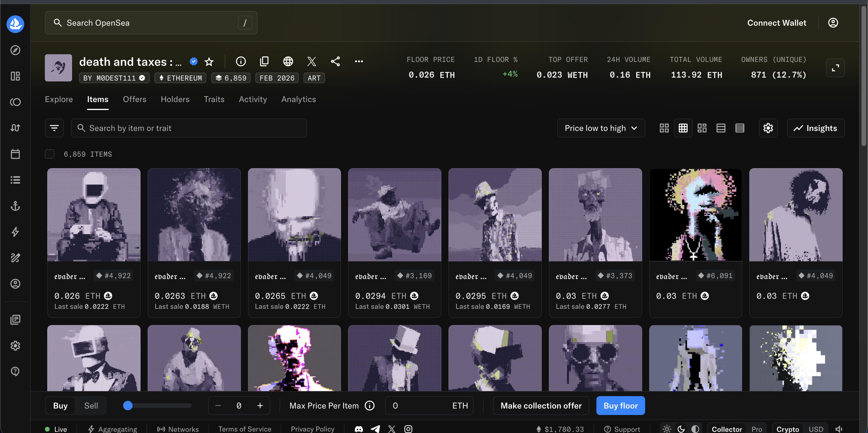
Task: Toggle the sound speaker icon in footer
Action: (x=839, y=429)
